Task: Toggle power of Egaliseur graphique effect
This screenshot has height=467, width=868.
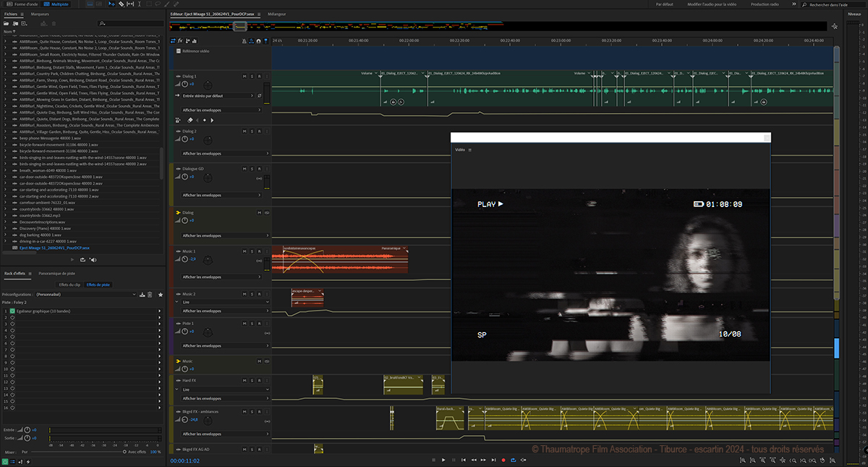Action: [x=12, y=311]
